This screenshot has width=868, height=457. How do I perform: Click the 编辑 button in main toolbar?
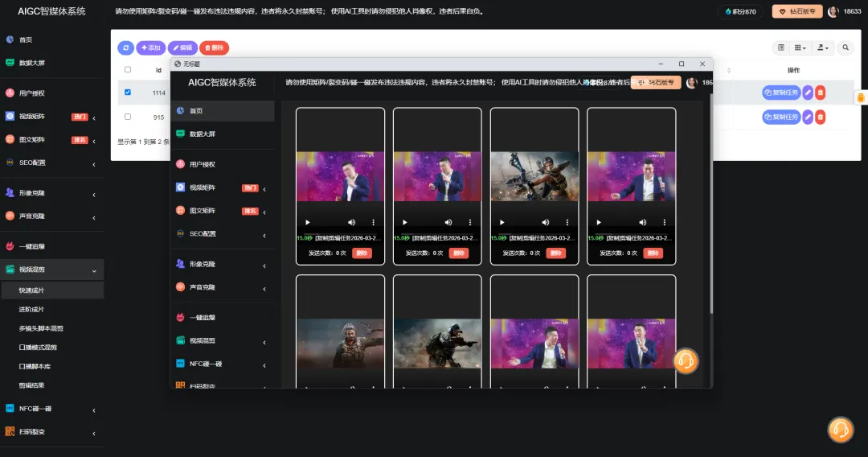point(182,47)
